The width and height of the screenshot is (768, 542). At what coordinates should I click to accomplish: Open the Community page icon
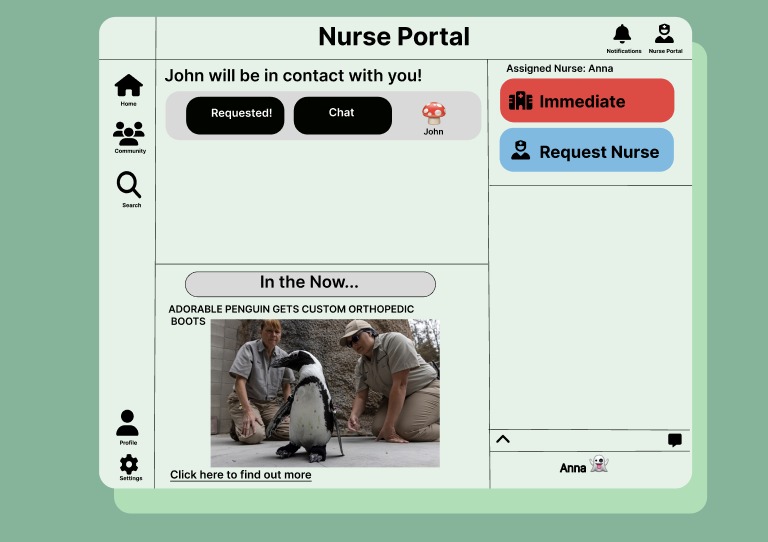pos(129,134)
